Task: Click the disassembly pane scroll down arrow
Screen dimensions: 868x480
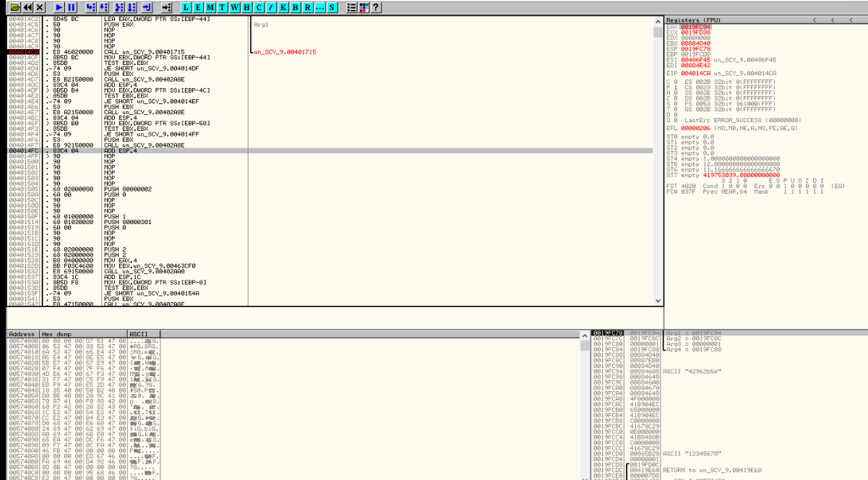Action: [658, 301]
